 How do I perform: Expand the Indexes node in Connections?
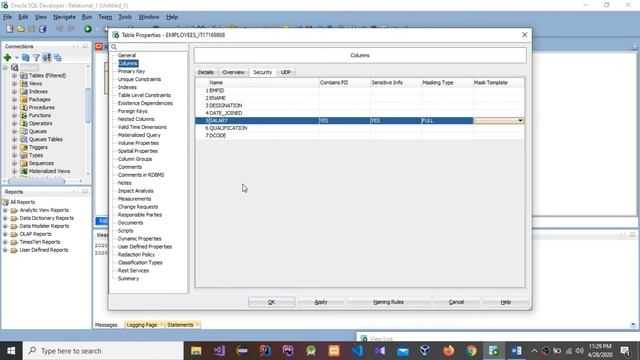(14, 91)
